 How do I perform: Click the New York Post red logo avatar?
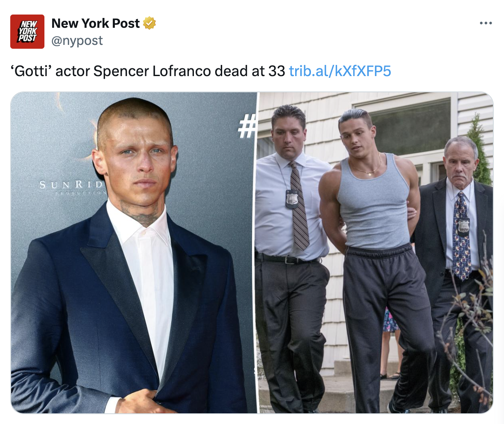(x=27, y=32)
